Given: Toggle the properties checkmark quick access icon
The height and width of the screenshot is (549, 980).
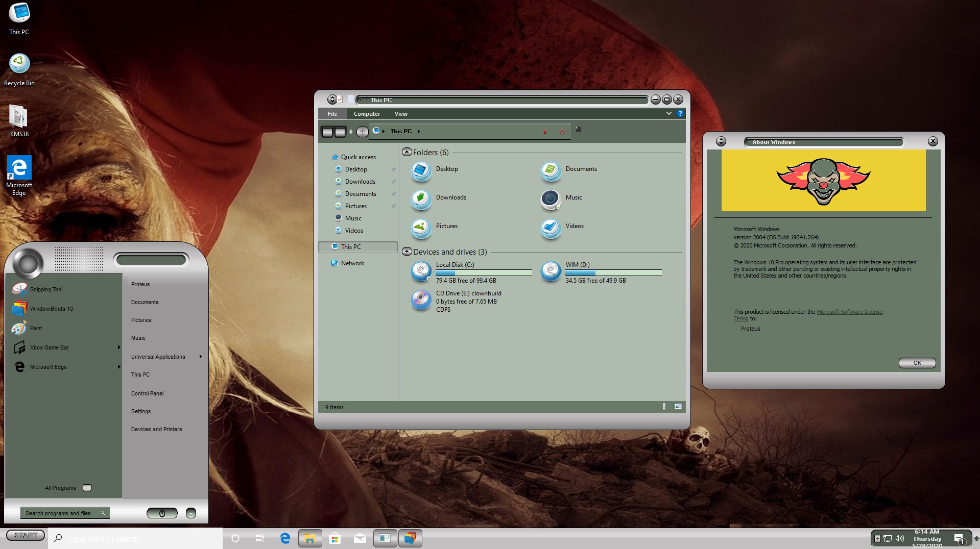Looking at the screenshot, I should pyautogui.click(x=340, y=99).
